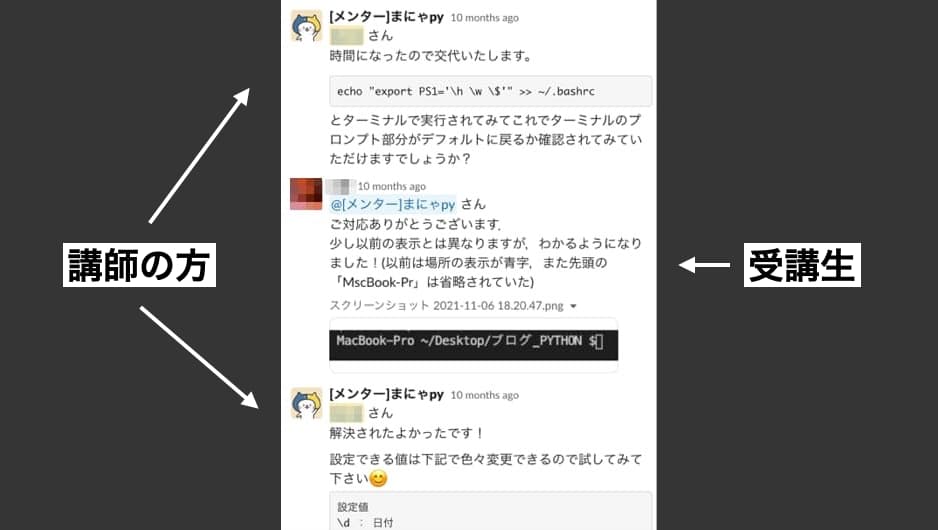This screenshot has width=938, height=530.
Task: Click the first message's 10 months ago timestamp
Action: coord(485,18)
